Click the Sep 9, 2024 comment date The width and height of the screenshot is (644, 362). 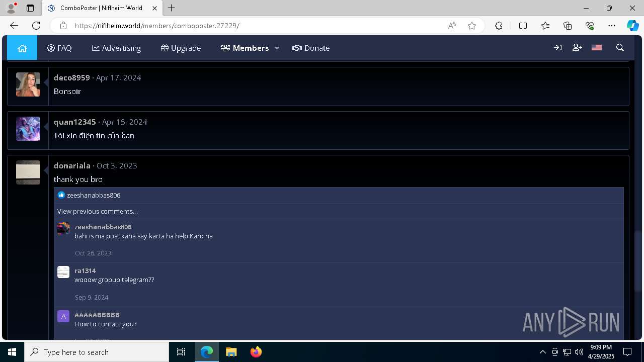[x=92, y=297]
